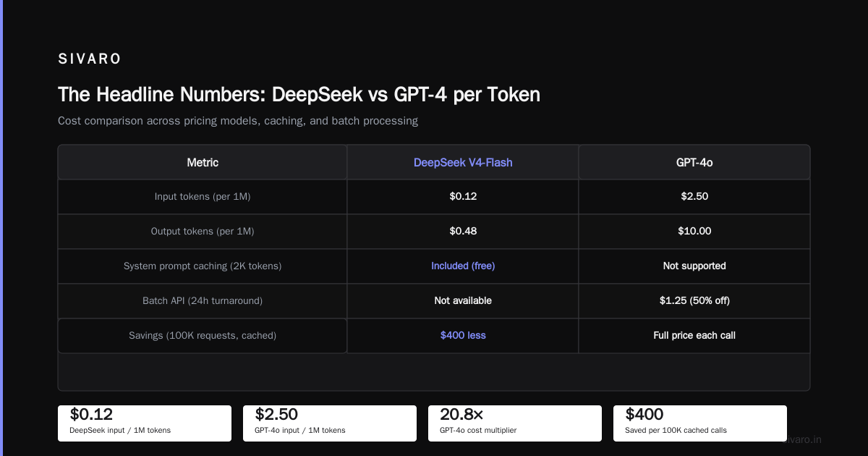The width and height of the screenshot is (868, 456).
Task: Click 'Batch API (24h turnaround)' row label
Action: tap(203, 300)
